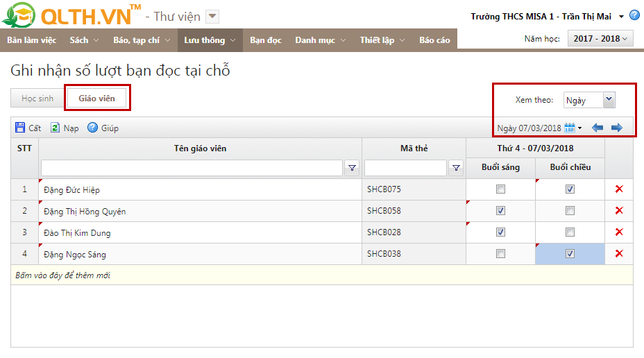The width and height of the screenshot is (644, 358).
Task: Uncheck Buổi chiều for Đặng Ngọc Sáng
Action: point(570,254)
